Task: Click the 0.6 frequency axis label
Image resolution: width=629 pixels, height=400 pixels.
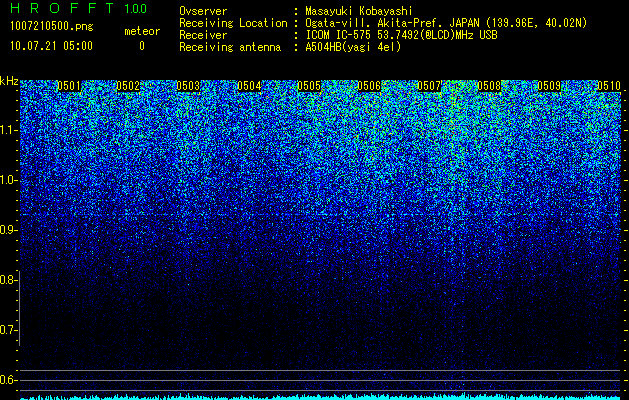Action: pos(8,380)
